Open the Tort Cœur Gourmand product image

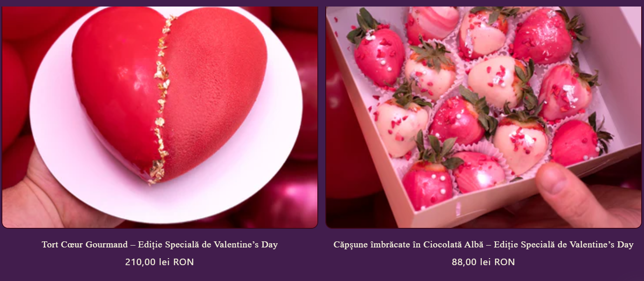tap(160, 117)
